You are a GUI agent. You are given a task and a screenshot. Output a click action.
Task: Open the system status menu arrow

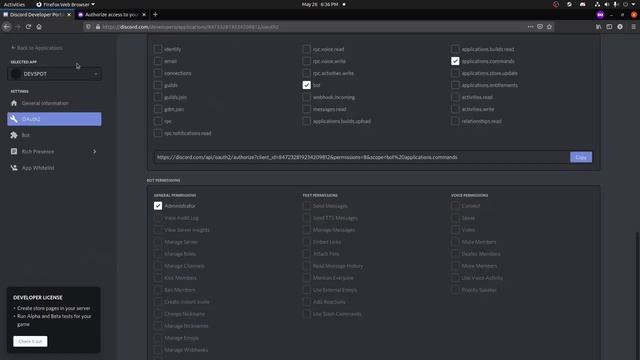click(x=634, y=4)
